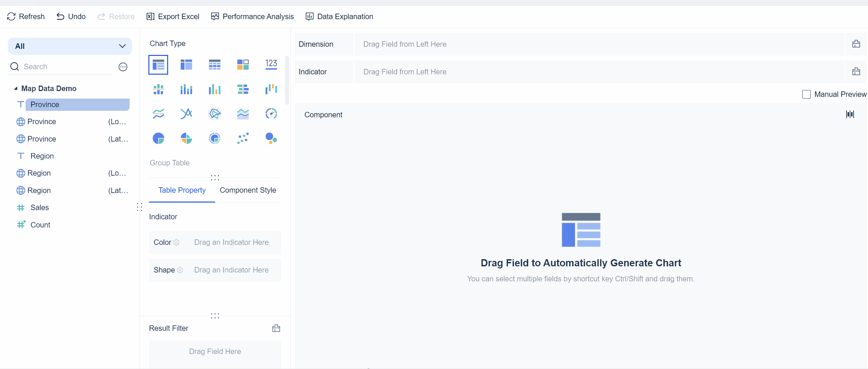The width and height of the screenshot is (868, 369).
Task: Select the Cross Table chart type icon
Action: 186,64
